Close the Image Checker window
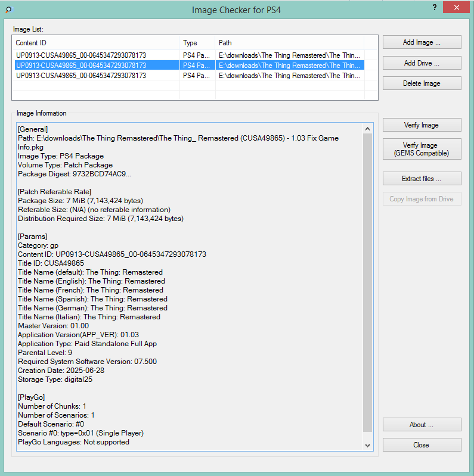The width and height of the screenshot is (474, 476). click(x=456, y=8)
